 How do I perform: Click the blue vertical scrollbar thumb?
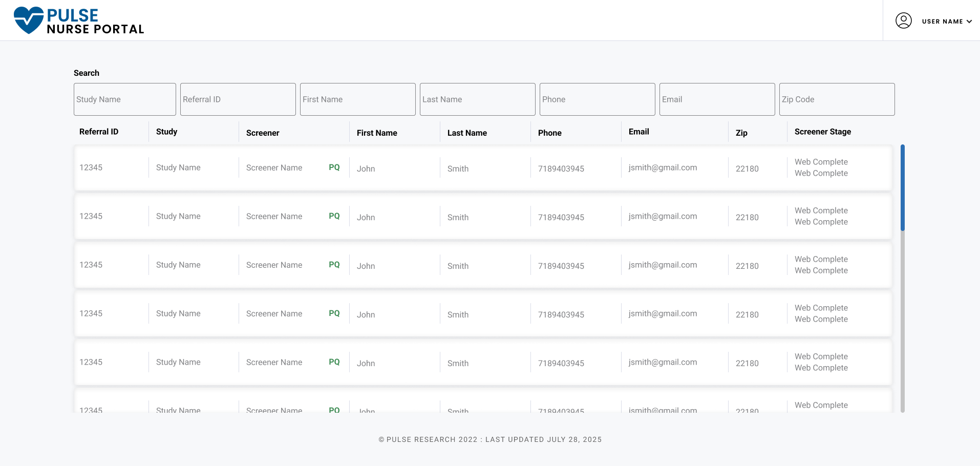click(x=903, y=187)
